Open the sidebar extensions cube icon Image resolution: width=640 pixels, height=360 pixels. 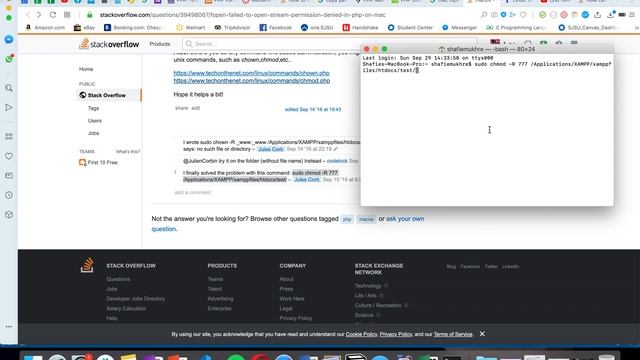[9, 215]
